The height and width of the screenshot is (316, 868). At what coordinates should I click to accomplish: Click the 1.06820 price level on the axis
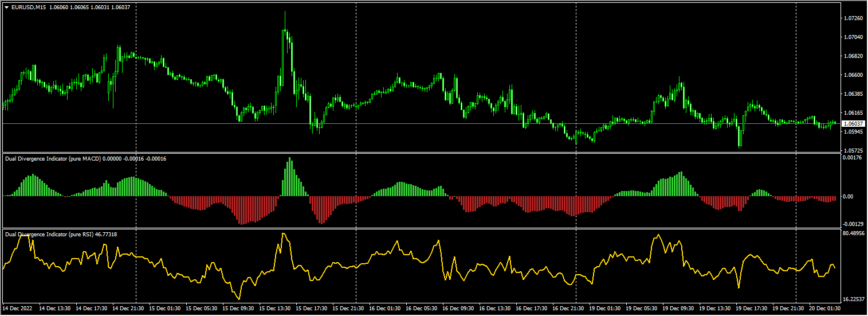(854, 56)
